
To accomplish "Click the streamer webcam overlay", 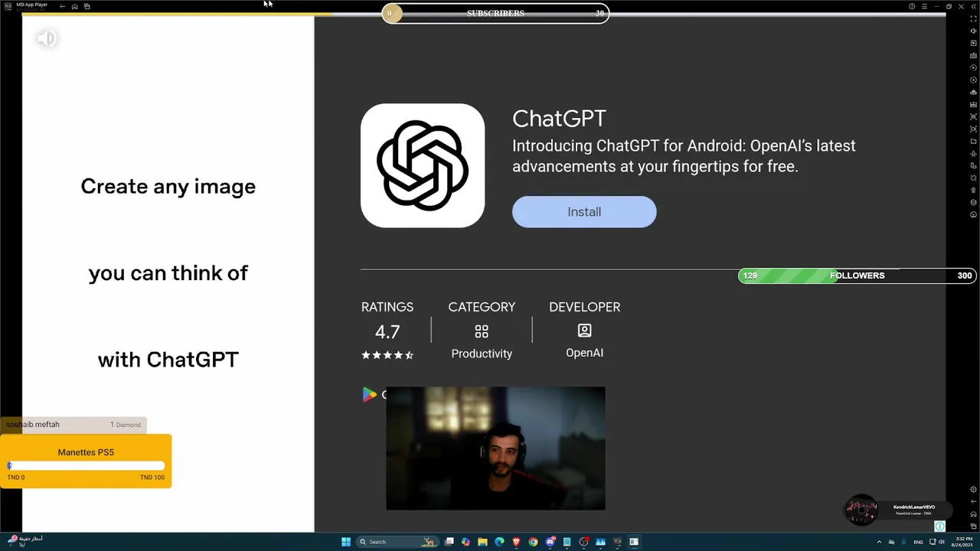I will [495, 448].
